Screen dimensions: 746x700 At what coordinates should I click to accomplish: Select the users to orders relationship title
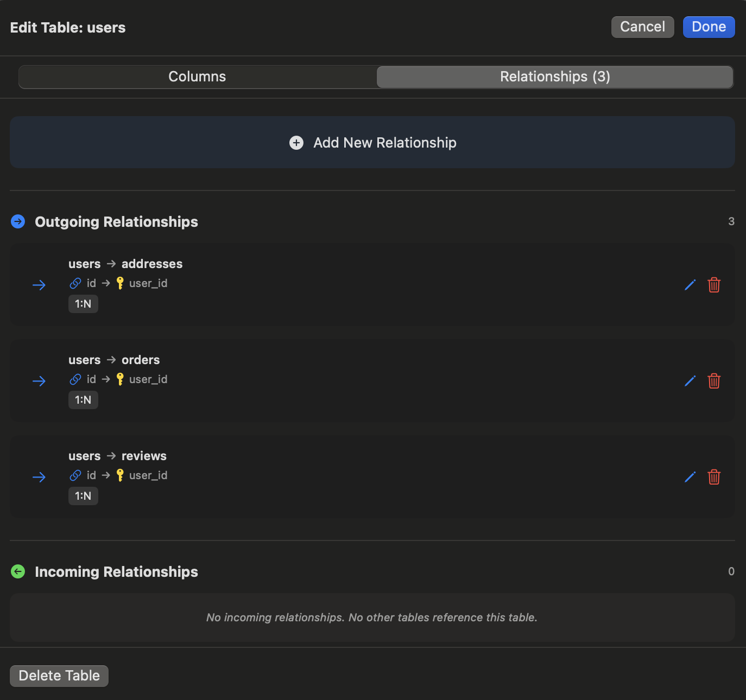click(x=114, y=360)
